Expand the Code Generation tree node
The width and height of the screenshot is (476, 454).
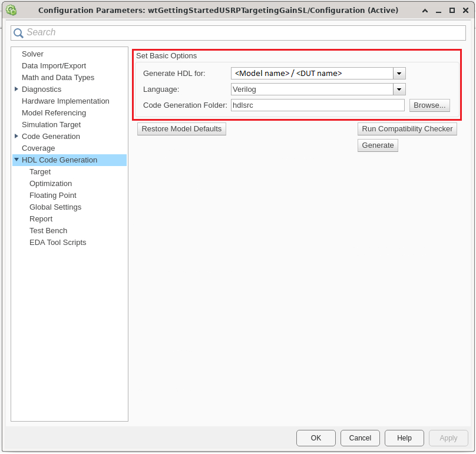(16, 136)
